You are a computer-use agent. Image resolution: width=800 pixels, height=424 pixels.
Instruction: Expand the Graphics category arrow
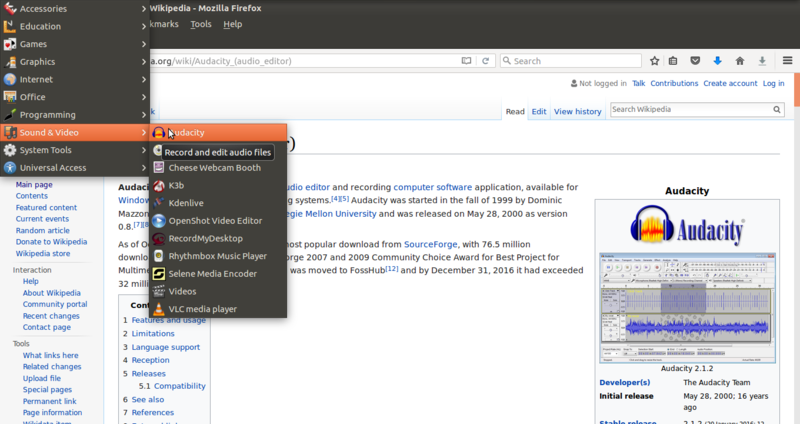(x=144, y=62)
